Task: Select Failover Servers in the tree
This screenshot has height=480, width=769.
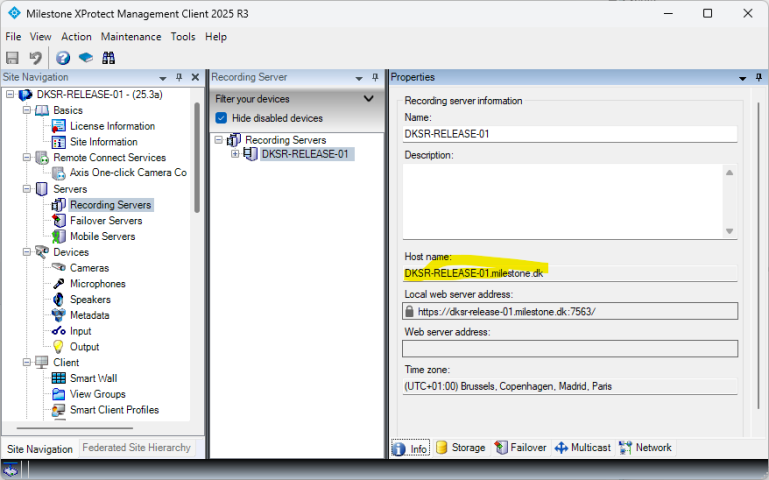Action: click(x=105, y=221)
